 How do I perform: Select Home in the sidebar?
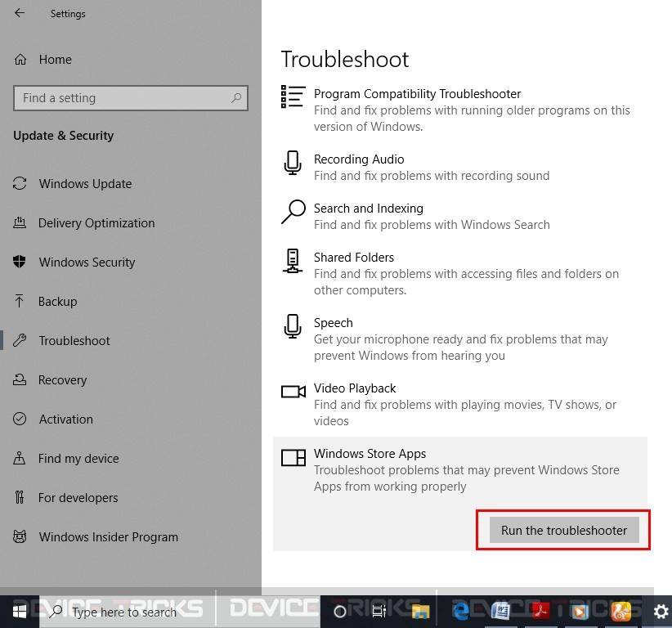[x=55, y=59]
